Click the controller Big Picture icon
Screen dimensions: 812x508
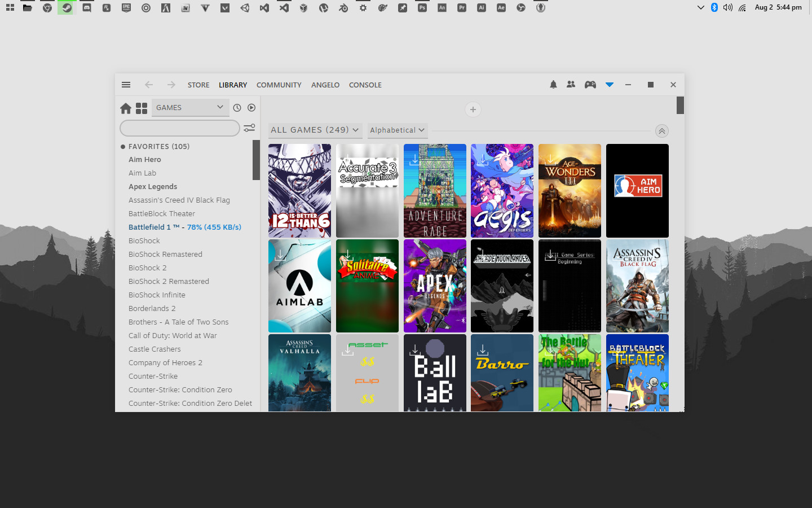[590, 85]
